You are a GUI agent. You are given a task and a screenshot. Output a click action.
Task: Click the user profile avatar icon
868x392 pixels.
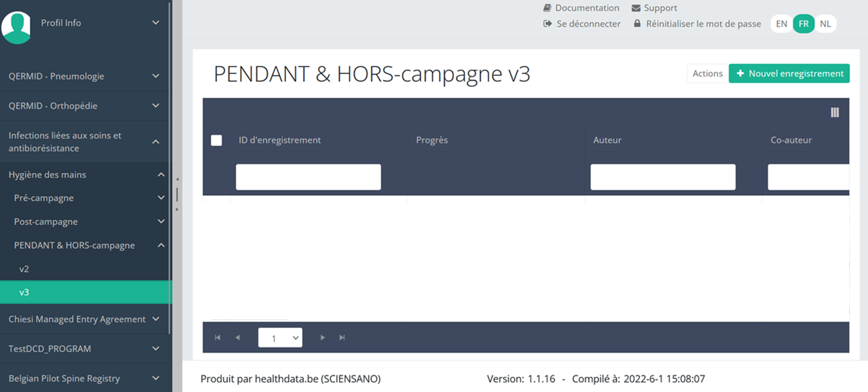tap(16, 27)
